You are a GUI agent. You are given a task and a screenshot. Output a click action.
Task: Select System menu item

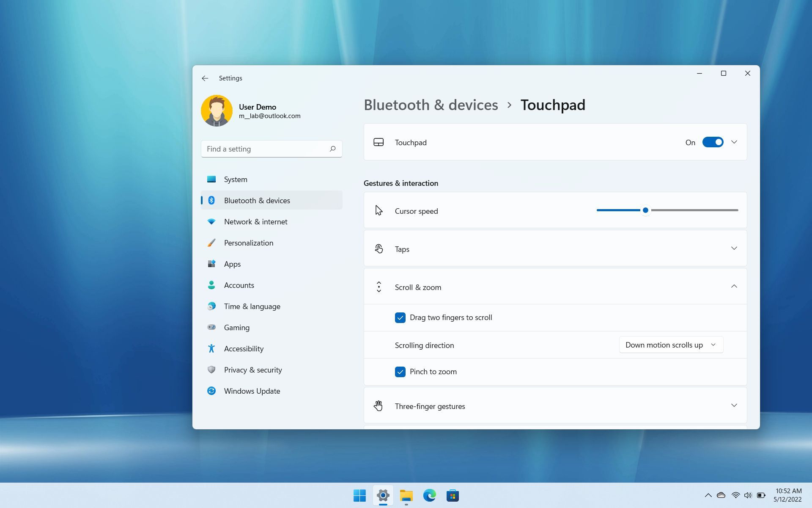236,179
